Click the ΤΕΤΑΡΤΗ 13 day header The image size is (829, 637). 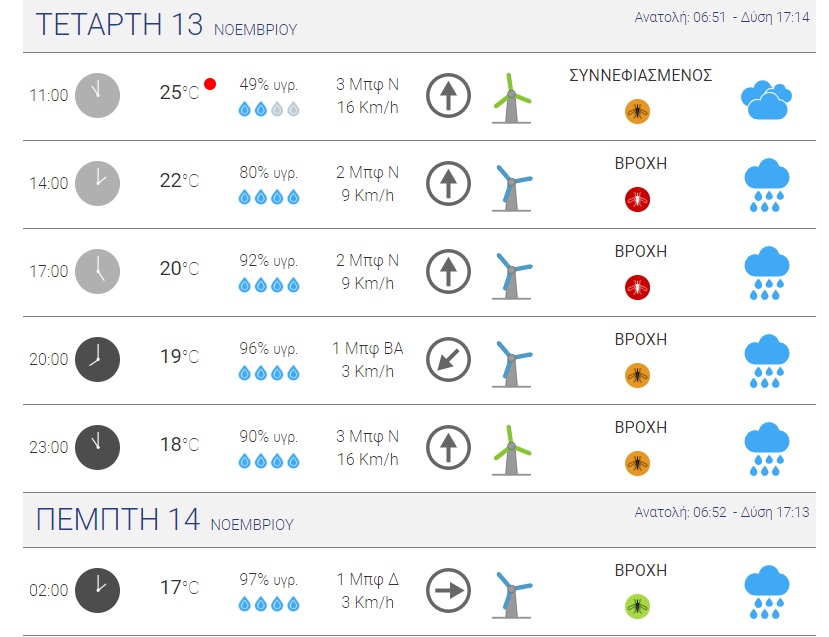coord(119,26)
